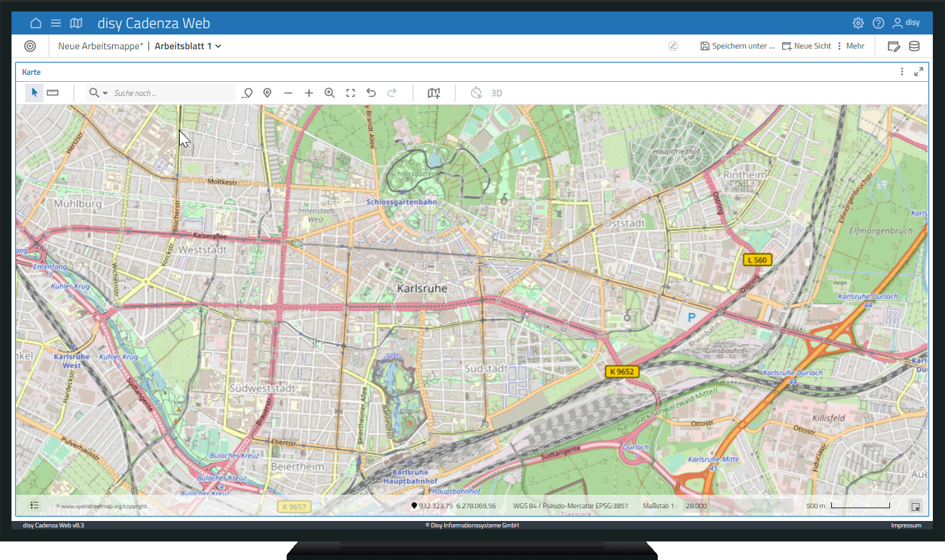Screen dimensions: 945x560
Task: Toggle the 3D map view
Action: point(496,93)
